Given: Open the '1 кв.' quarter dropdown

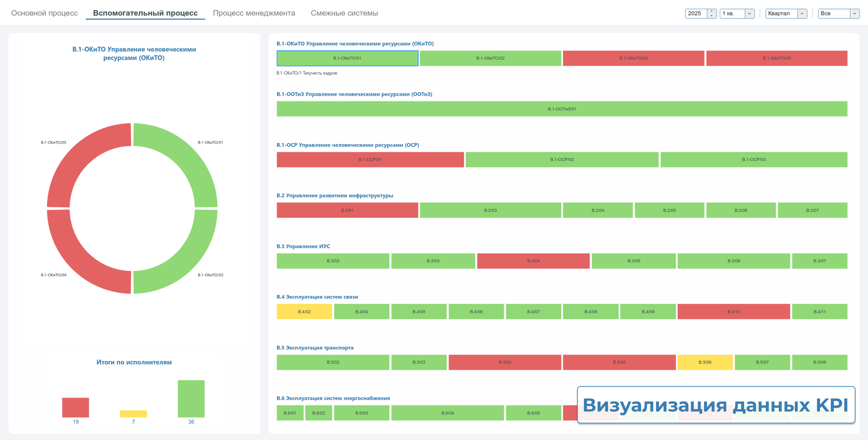Looking at the screenshot, I should click(749, 14).
